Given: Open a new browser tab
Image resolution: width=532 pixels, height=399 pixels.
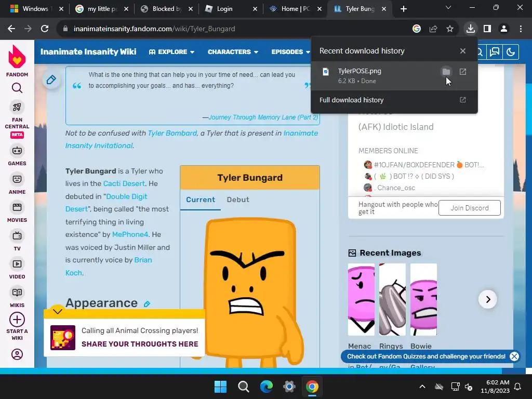Looking at the screenshot, I should click(403, 9).
